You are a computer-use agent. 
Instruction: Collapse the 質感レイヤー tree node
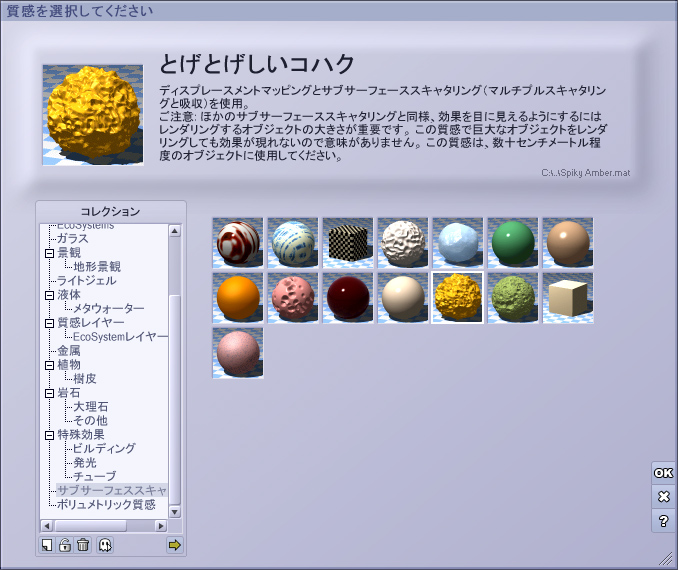click(x=49, y=323)
